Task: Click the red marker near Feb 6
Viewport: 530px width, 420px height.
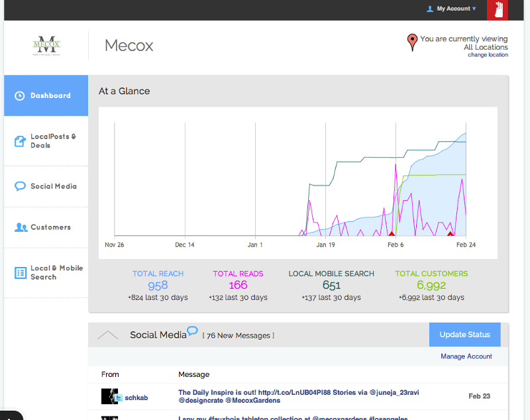Action: click(392, 233)
